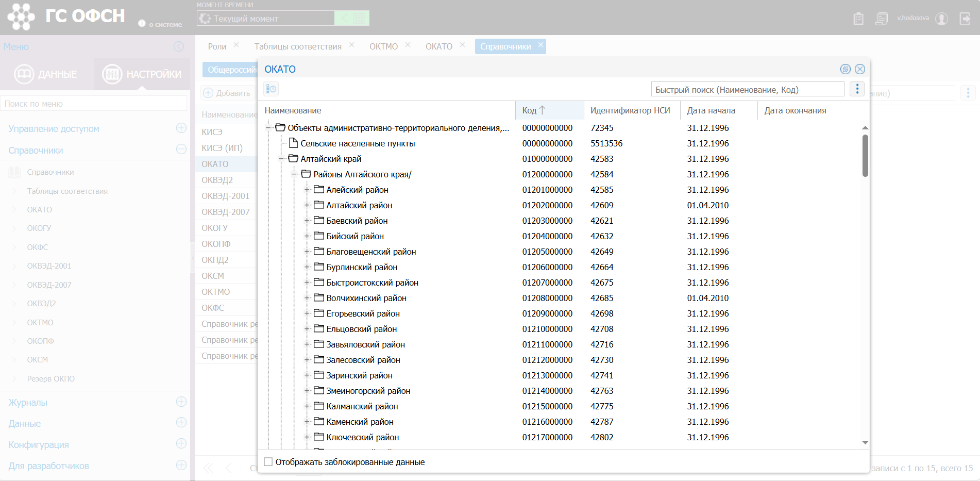Click the vertical scrollbar thumb in OKATO dialog

tap(865, 156)
